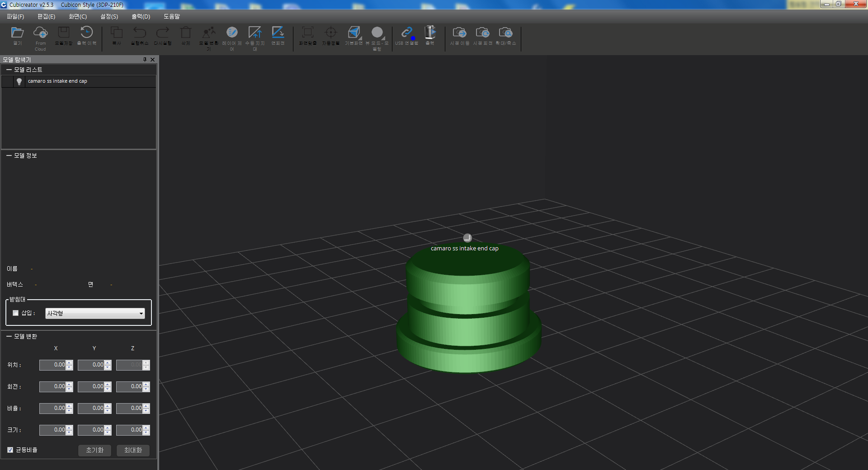Open the 출력(D) menu
Screen dimensions: 868x470
pyautogui.click(x=141, y=16)
